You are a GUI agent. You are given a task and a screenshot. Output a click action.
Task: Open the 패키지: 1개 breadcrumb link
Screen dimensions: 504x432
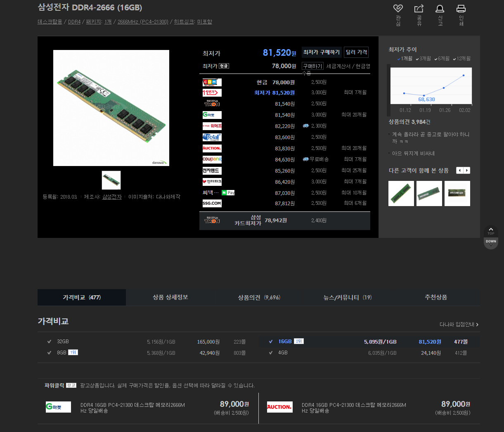99,22
